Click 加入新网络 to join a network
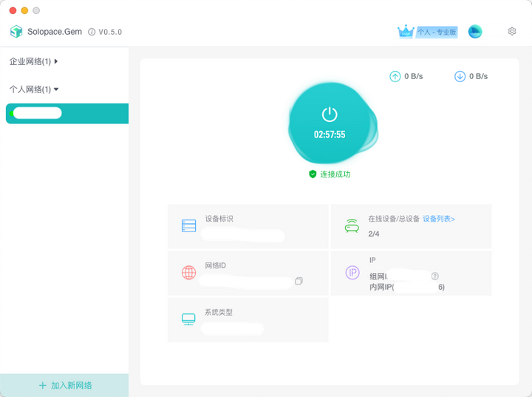This screenshot has height=397, width=532. pos(64,385)
